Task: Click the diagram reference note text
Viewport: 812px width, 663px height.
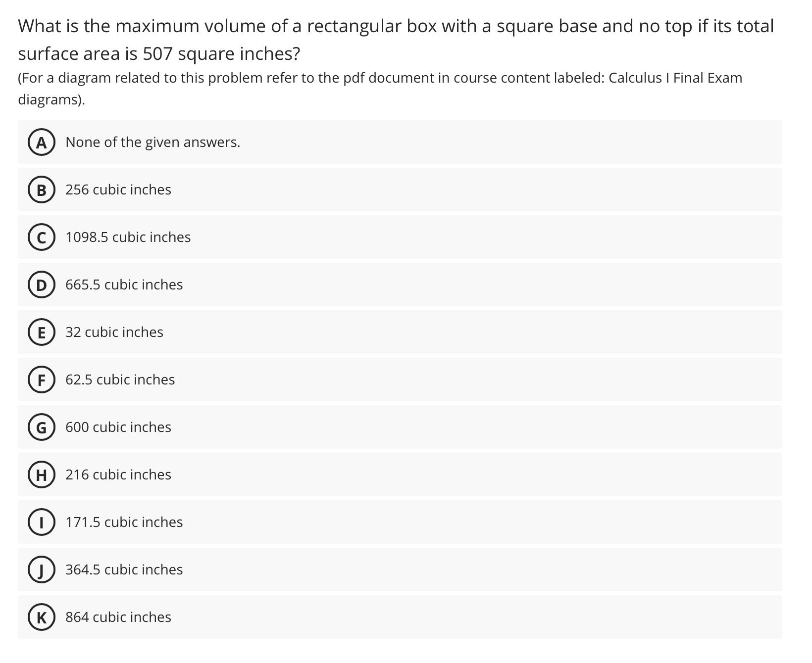Action: (x=347, y=88)
